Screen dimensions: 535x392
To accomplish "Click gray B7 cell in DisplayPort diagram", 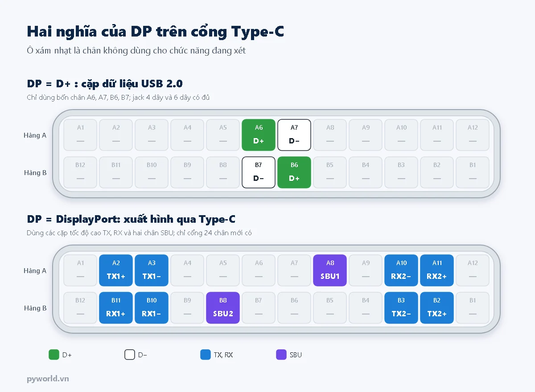I will (259, 308).
